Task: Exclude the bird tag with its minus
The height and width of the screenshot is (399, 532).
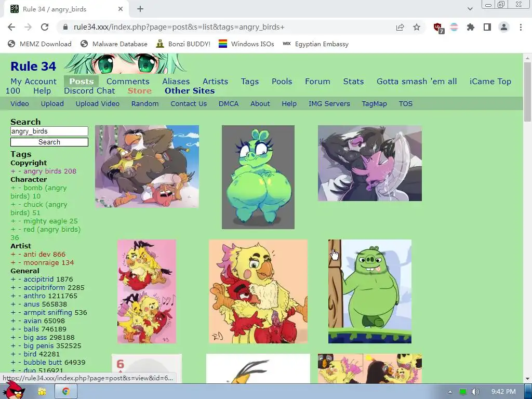Action: [x=20, y=354]
